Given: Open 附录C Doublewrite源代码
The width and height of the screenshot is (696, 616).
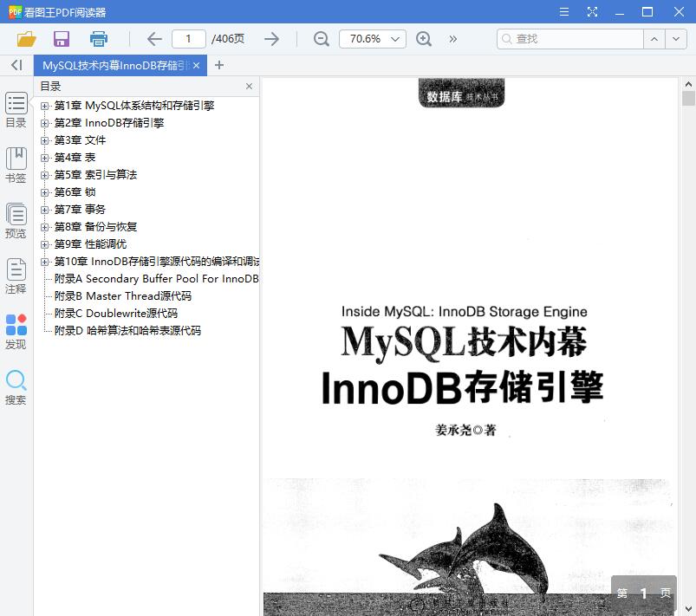Looking at the screenshot, I should [x=116, y=314].
